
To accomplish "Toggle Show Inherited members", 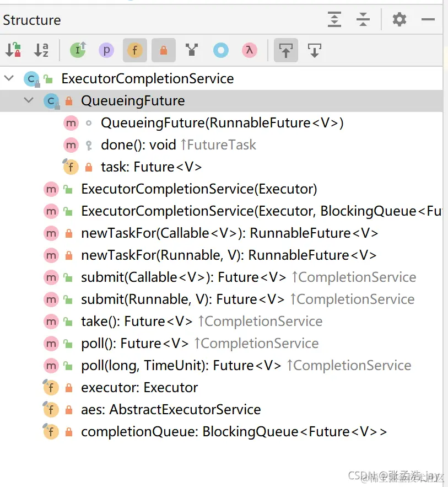I will 78,50.
